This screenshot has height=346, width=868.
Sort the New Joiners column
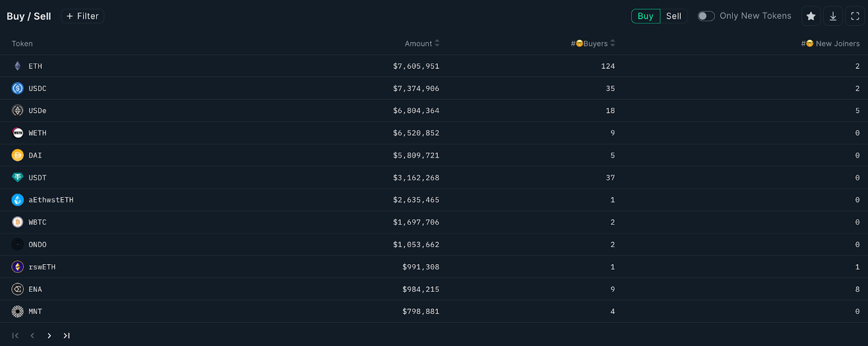831,43
